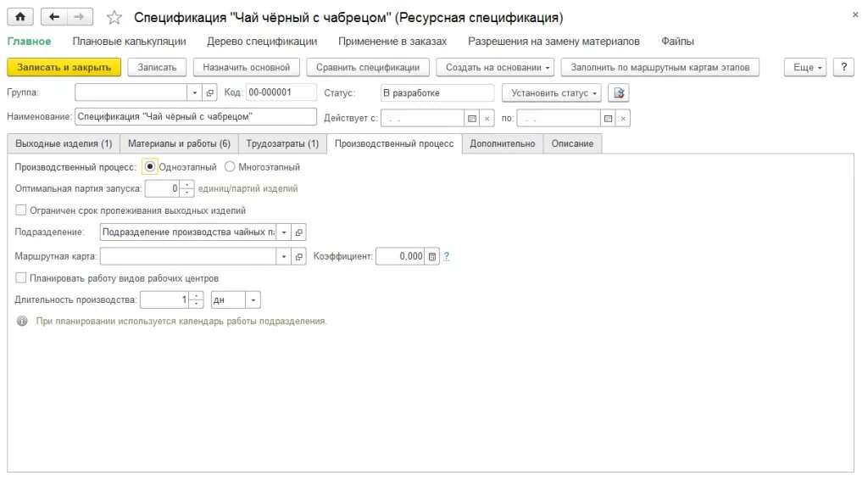Screen dimensions: 868x481
Task: Go to the home page icon
Action: pos(20,17)
